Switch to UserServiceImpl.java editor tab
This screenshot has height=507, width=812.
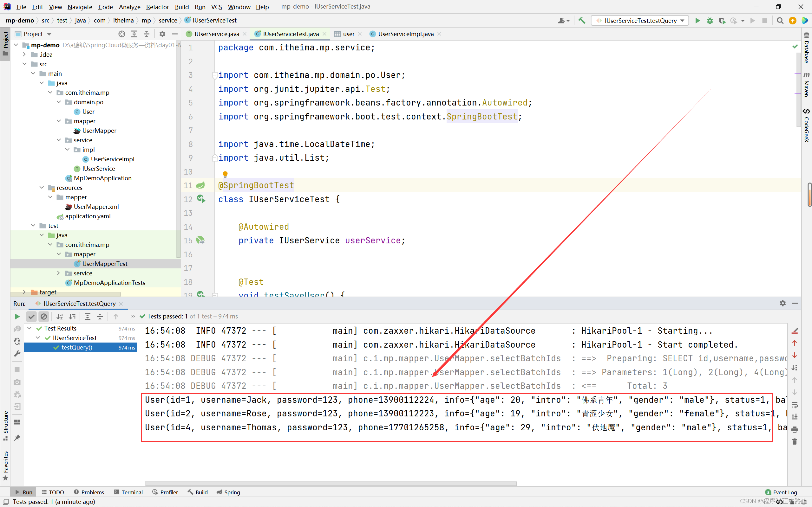(x=405, y=34)
